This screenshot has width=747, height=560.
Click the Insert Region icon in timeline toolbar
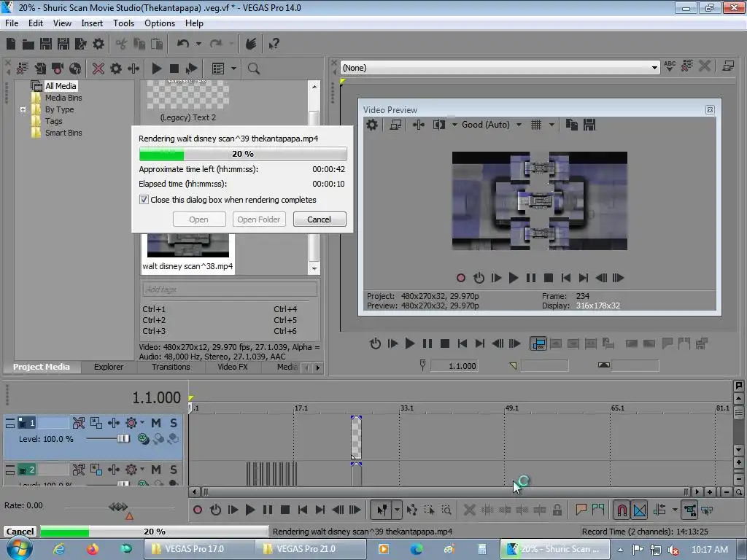click(x=598, y=510)
